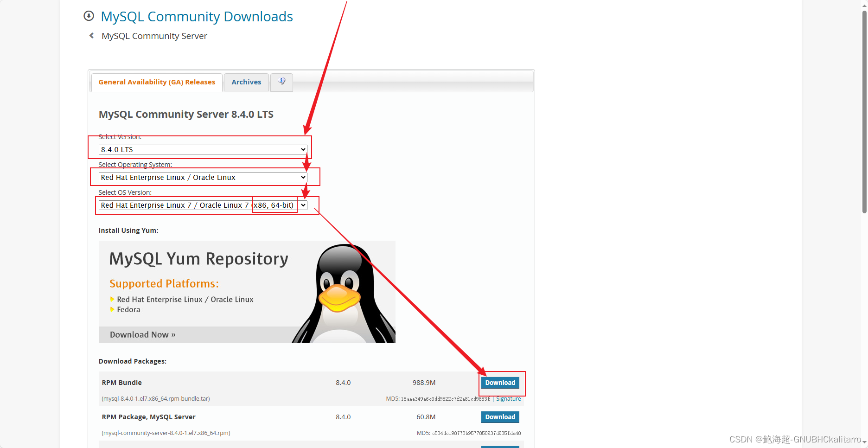The image size is (868, 448).
Task: Click Download Now in the Yum Repository banner
Action: (143, 335)
